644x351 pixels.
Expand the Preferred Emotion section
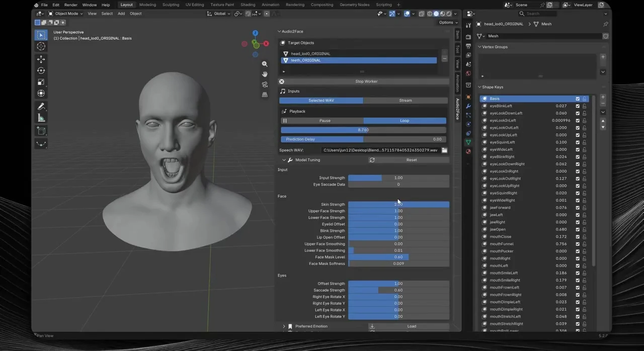[x=284, y=326]
